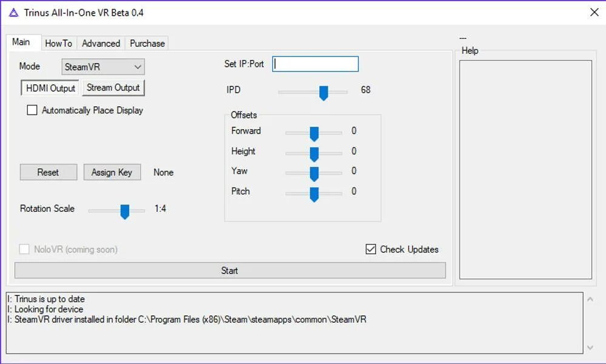Click the IPD value 68
Screen dimensions: 606x364
[x=366, y=90]
